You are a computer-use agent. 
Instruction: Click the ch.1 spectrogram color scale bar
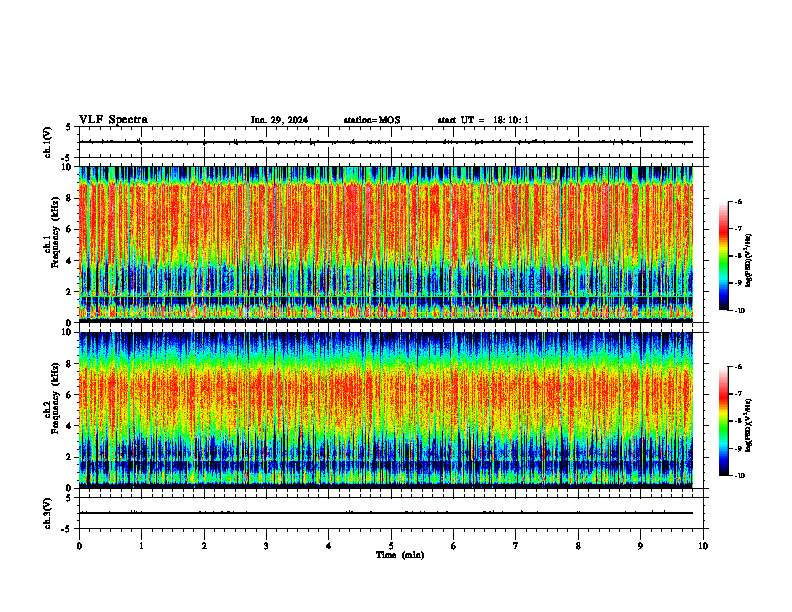click(723, 256)
